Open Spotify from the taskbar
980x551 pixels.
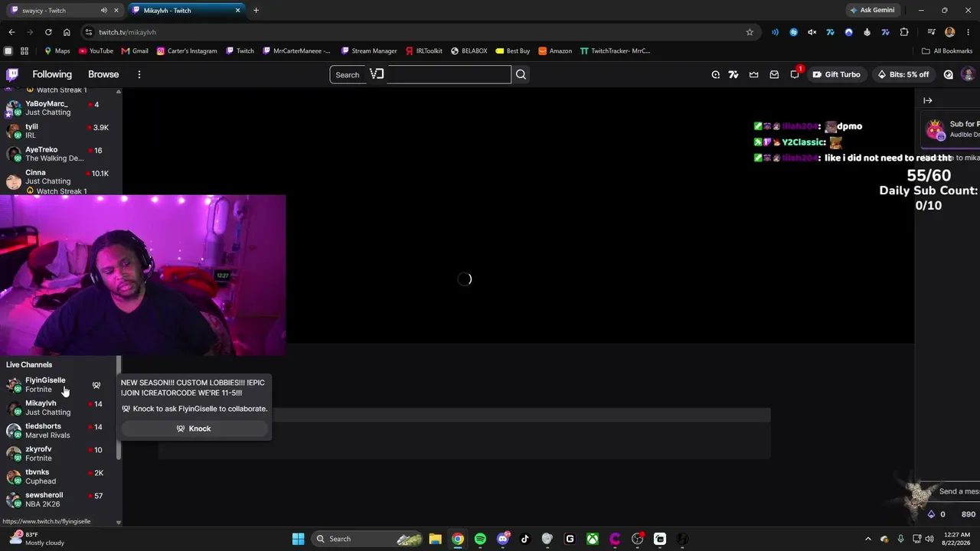click(x=480, y=539)
